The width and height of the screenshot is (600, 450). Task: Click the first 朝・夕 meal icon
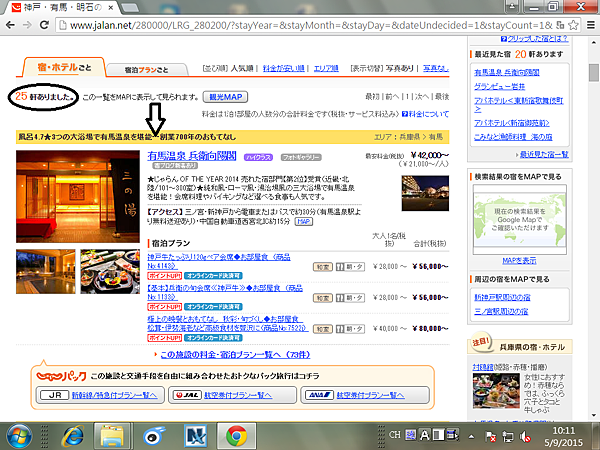[x=350, y=266]
